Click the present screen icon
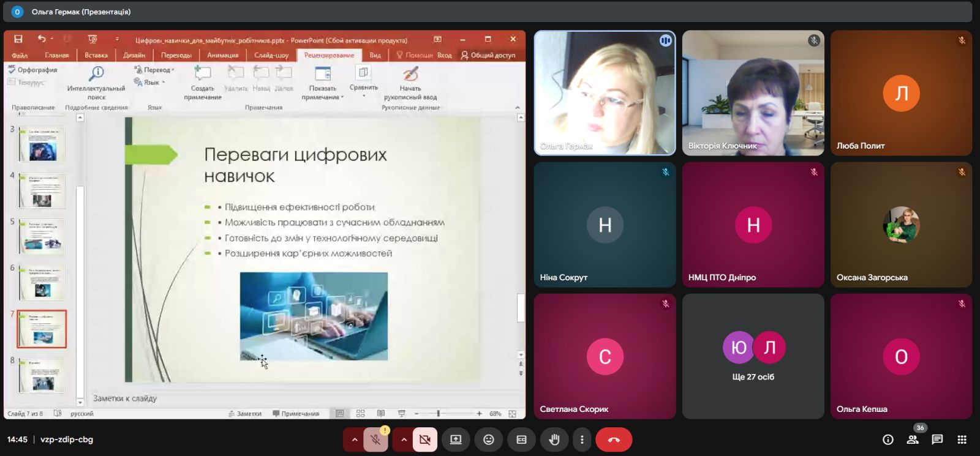 point(456,439)
